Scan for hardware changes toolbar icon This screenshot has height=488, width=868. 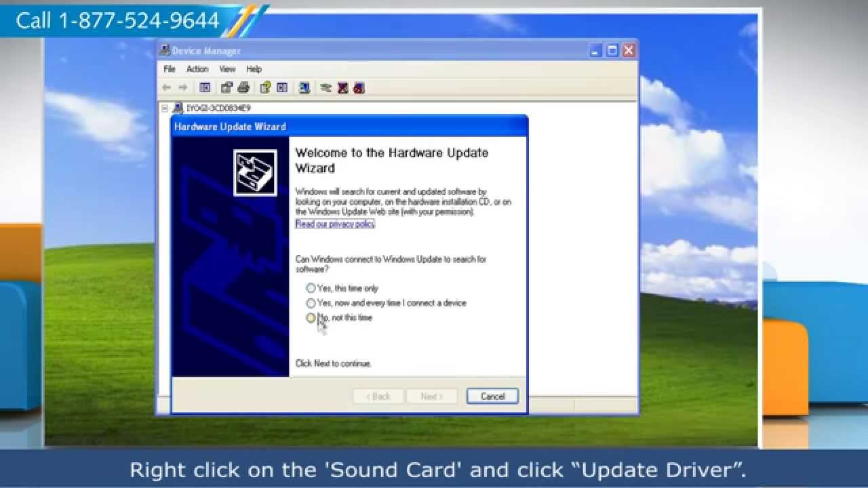click(304, 87)
